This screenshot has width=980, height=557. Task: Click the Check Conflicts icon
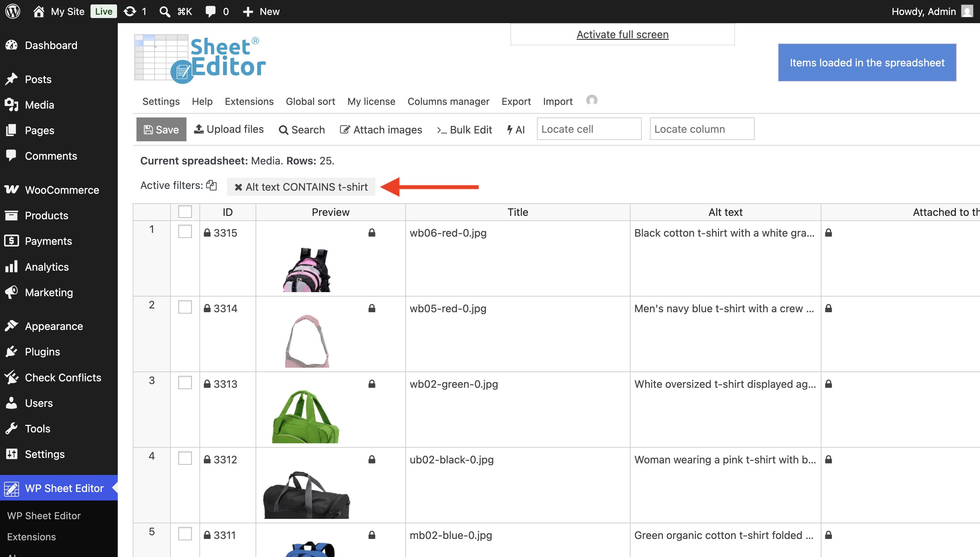(12, 377)
